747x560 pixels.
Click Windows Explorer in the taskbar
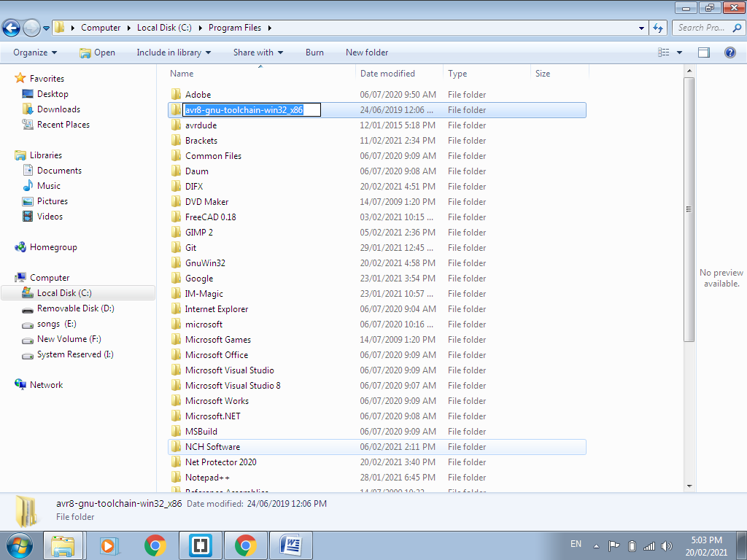point(63,545)
